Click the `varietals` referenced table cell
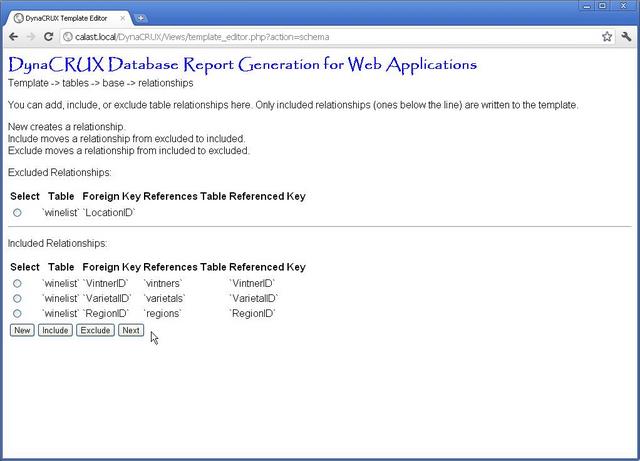Viewport: 640px width, 461px height. point(165,298)
